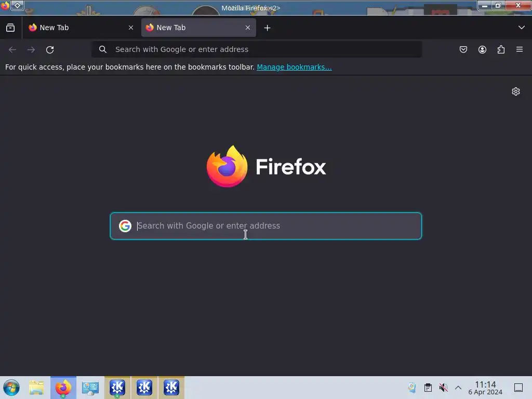This screenshot has width=532, height=399.
Task: Select the first KDE gear taskbar icon
Action: [117, 388]
